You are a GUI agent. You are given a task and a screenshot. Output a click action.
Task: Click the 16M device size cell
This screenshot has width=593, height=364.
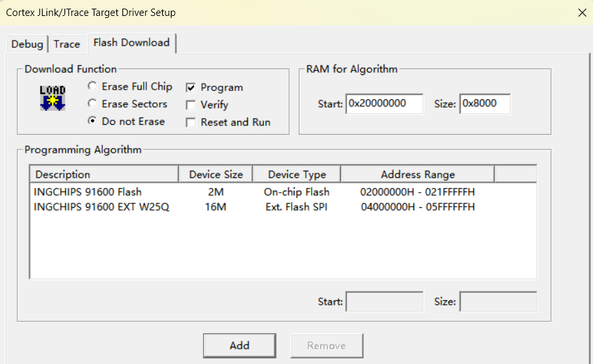215,207
